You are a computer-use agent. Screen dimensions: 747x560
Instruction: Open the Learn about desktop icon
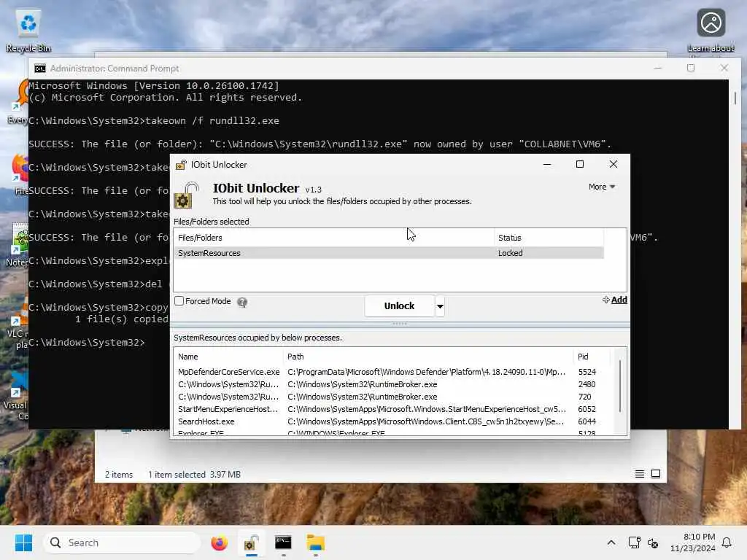711,31
